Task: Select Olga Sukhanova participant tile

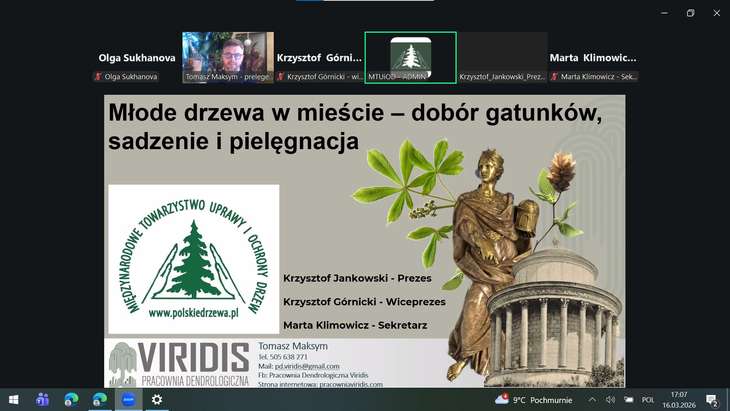Action: tap(137, 58)
